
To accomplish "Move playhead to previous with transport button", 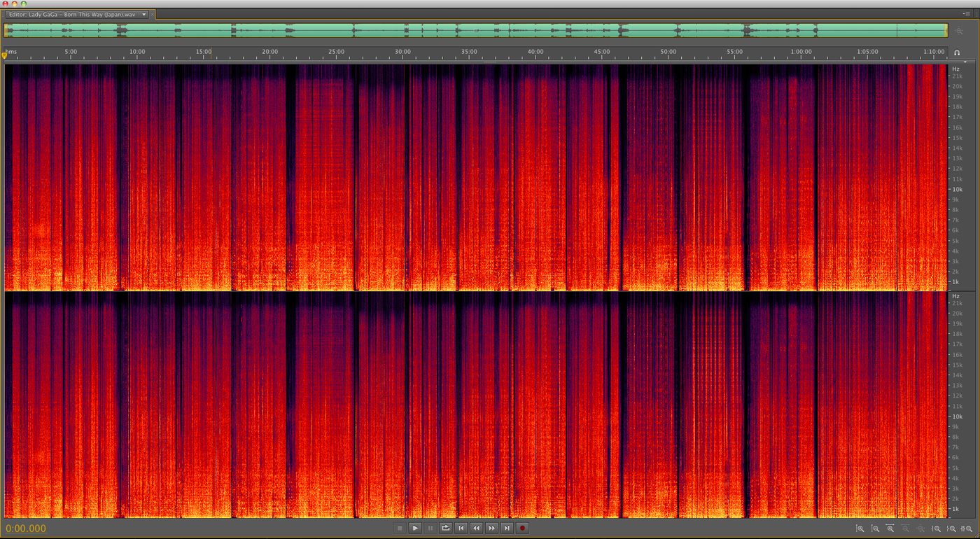I will pyautogui.click(x=461, y=528).
